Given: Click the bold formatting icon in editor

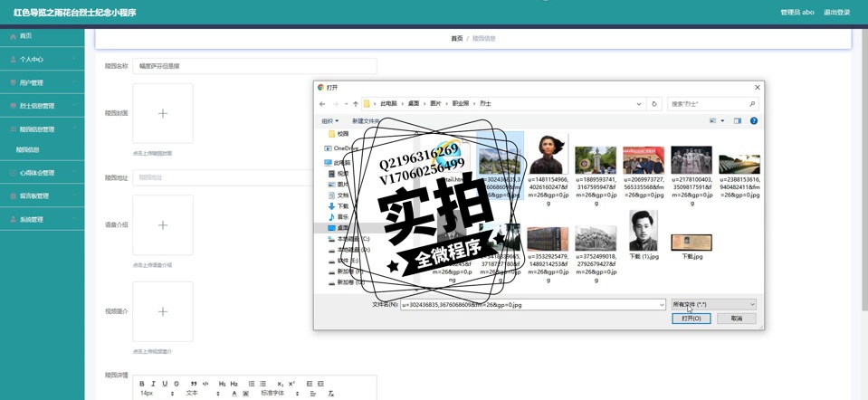Looking at the screenshot, I should tap(142, 384).
